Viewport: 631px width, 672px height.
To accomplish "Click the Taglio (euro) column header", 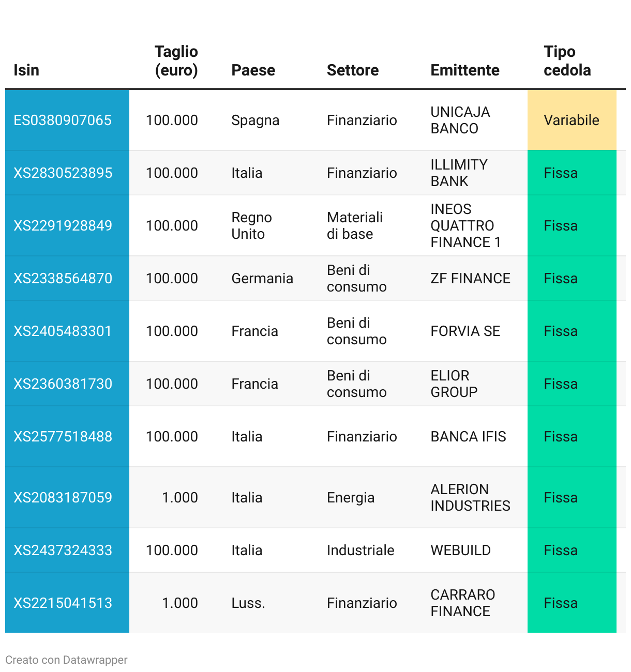I will click(x=176, y=61).
